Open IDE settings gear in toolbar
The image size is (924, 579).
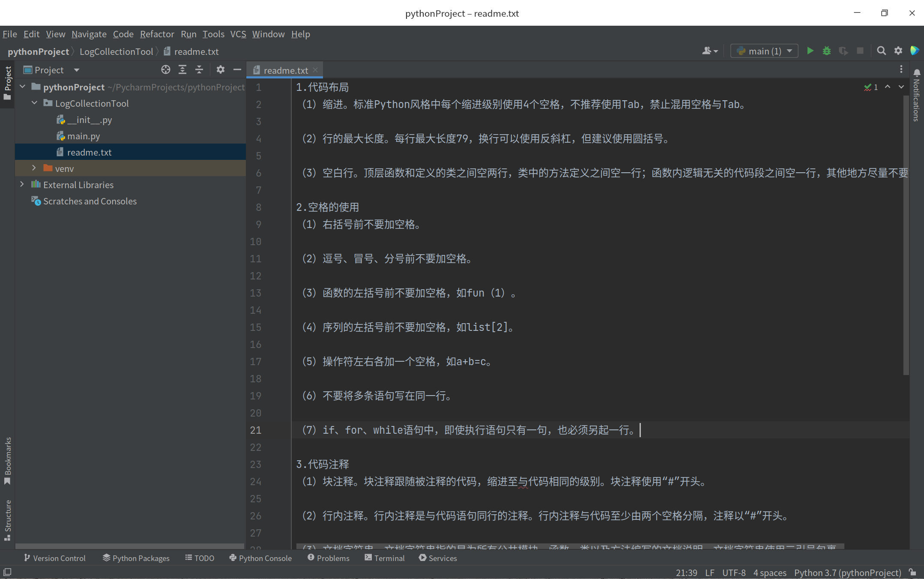tap(898, 51)
